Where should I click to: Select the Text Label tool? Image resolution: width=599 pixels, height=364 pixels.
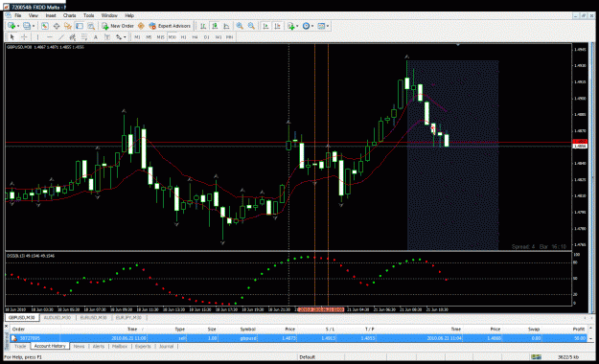coord(107,37)
